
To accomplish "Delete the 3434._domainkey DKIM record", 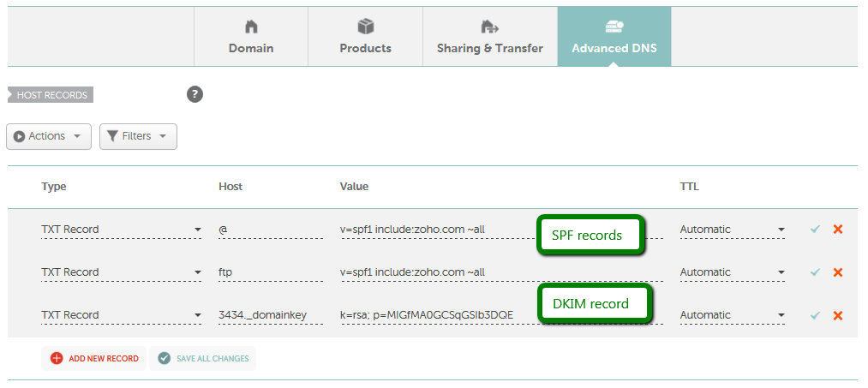I will point(838,315).
